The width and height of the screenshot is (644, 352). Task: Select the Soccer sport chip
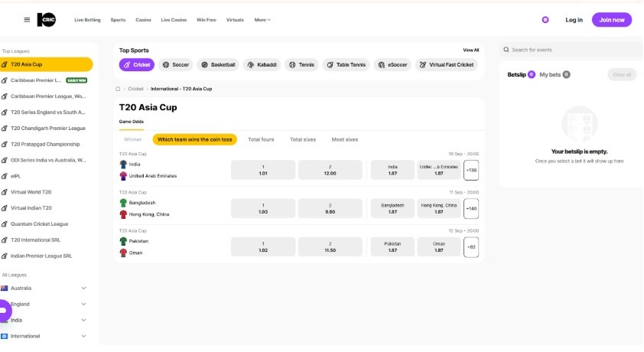[176, 65]
